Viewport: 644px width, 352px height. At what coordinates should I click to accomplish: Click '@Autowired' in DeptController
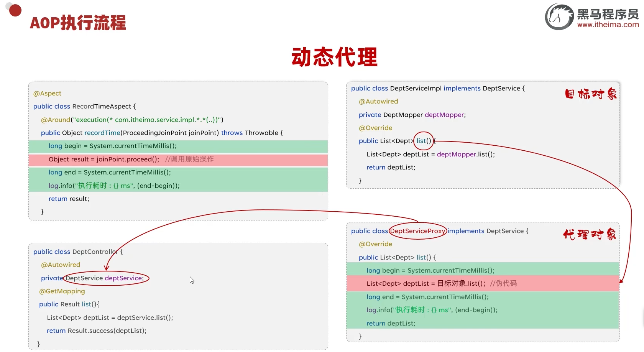point(61,265)
